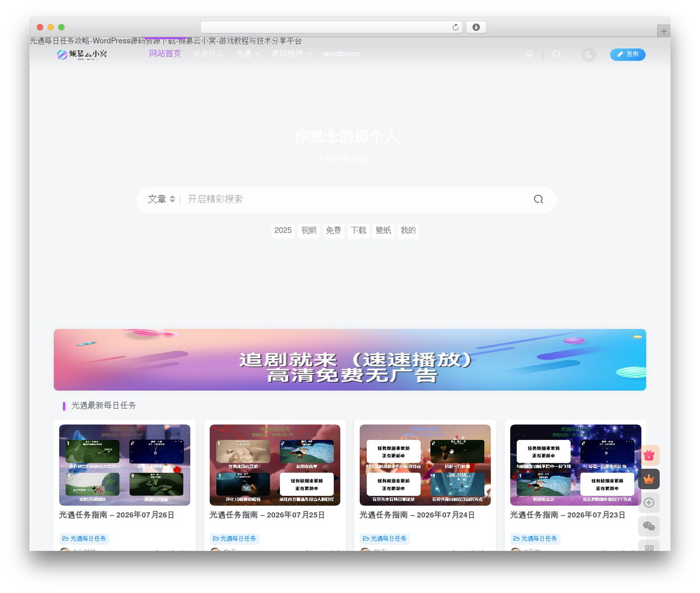Click the blue 发布 publish button

(x=628, y=54)
